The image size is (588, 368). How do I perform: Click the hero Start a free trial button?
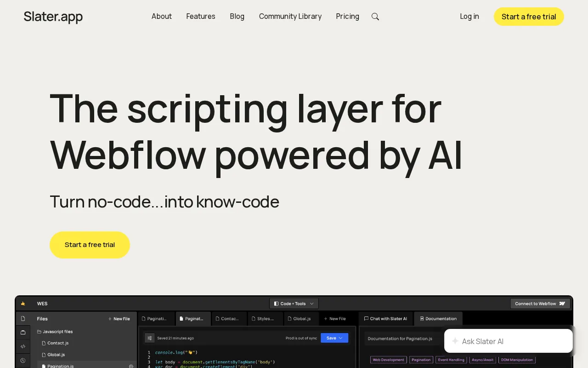click(90, 245)
